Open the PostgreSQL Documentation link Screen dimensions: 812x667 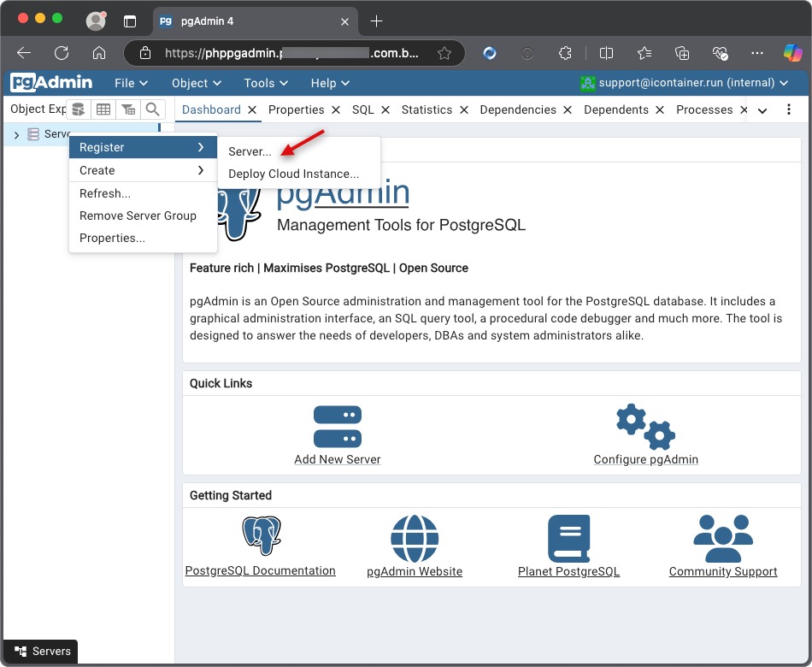pos(261,570)
